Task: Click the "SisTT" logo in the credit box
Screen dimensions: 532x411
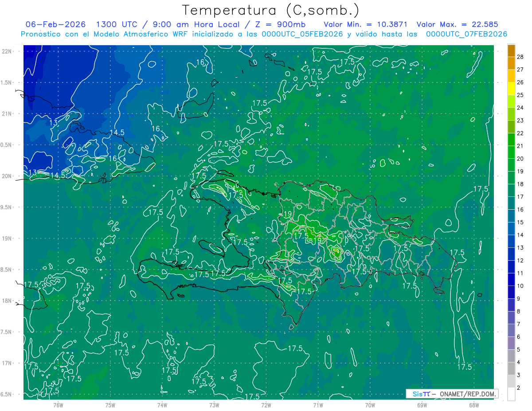Action: pos(421,394)
